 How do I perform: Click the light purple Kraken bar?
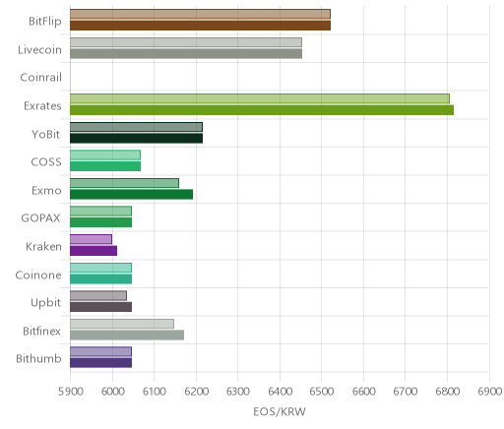(91, 239)
